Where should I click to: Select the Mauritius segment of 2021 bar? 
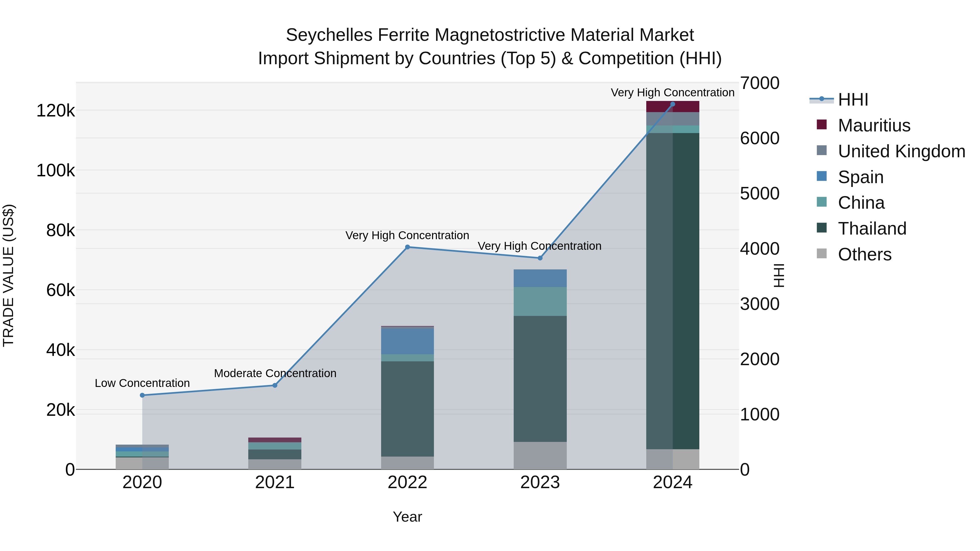point(275,440)
